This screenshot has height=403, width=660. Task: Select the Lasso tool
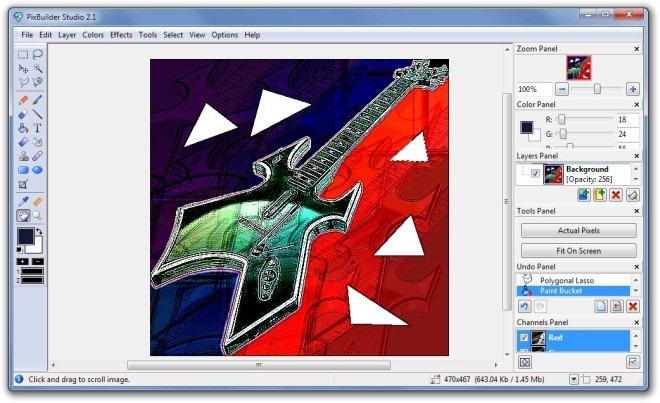[x=37, y=54]
